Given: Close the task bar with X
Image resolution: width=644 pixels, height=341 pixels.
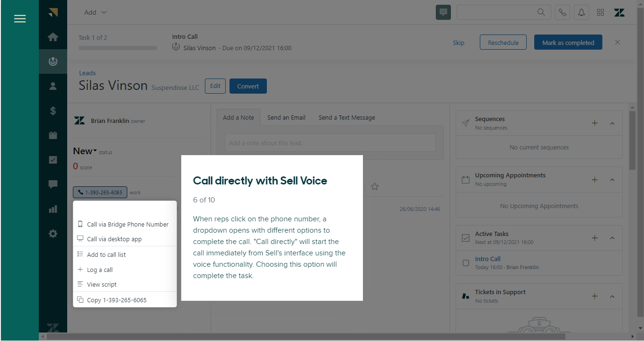Looking at the screenshot, I should click(x=618, y=42).
